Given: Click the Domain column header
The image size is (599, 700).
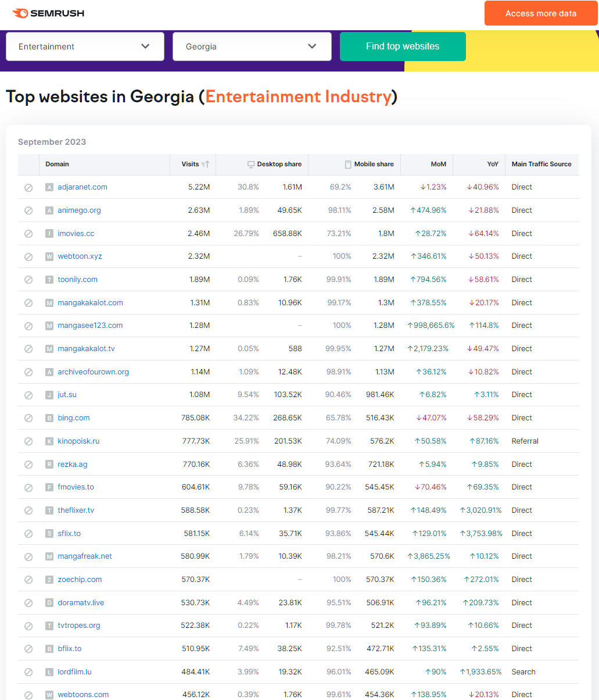Looking at the screenshot, I should pyautogui.click(x=57, y=164).
